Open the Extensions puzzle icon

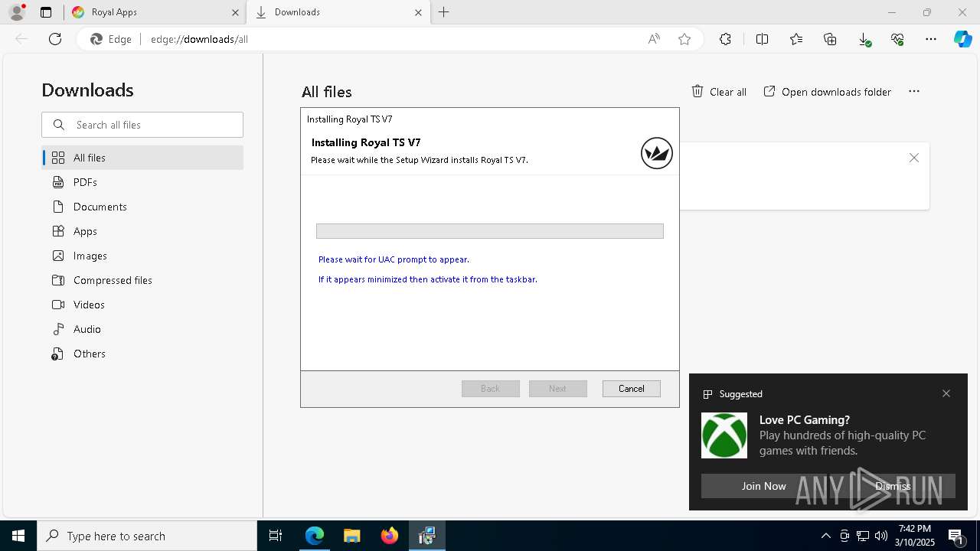[725, 39]
